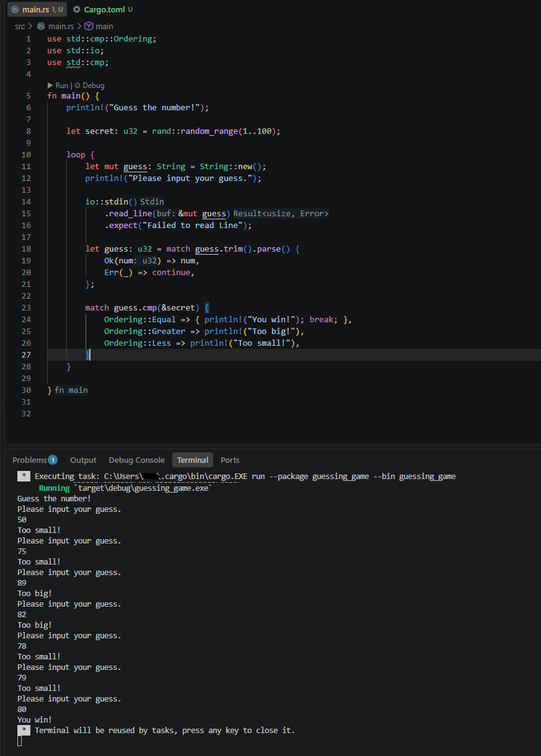Image resolution: width=541 pixels, height=756 pixels.
Task: Switch to the main.rs editor tab
Action: (37, 9)
